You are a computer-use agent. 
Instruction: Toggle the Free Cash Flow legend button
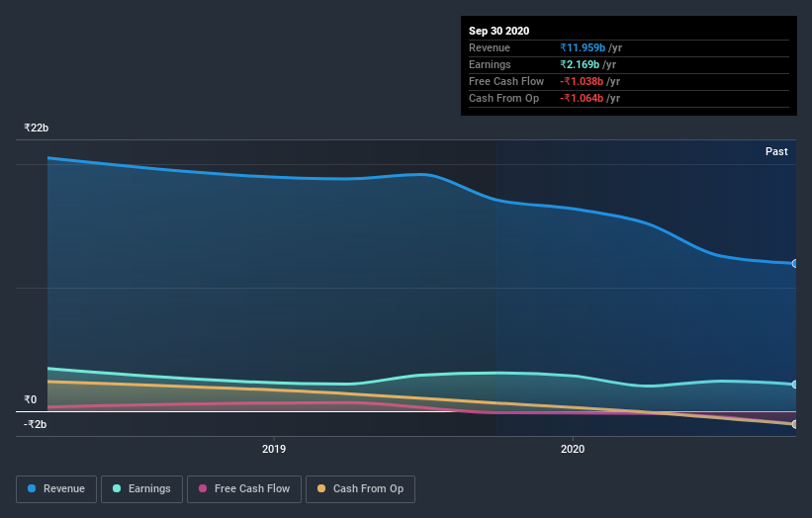coord(244,489)
